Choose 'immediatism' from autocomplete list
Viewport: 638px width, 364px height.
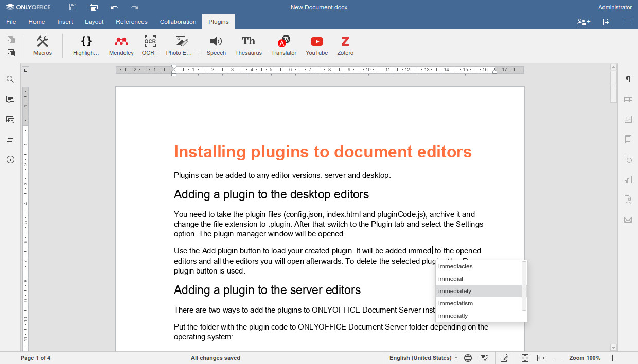click(478, 303)
